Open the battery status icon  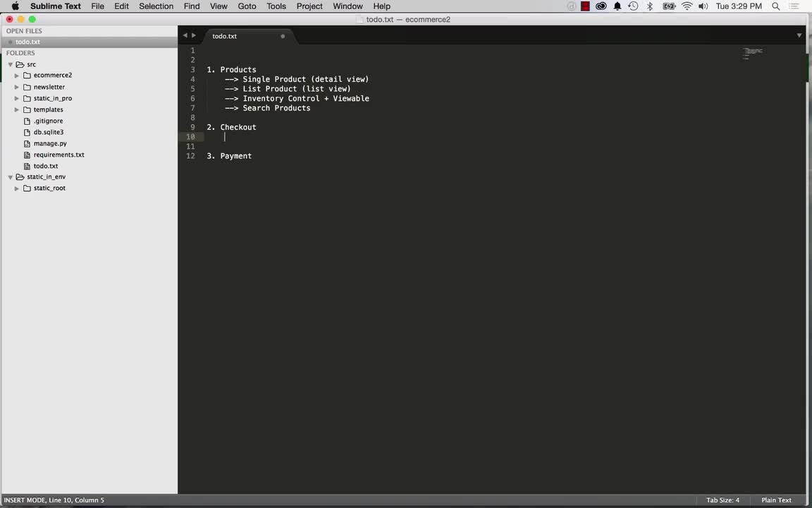[x=669, y=6]
